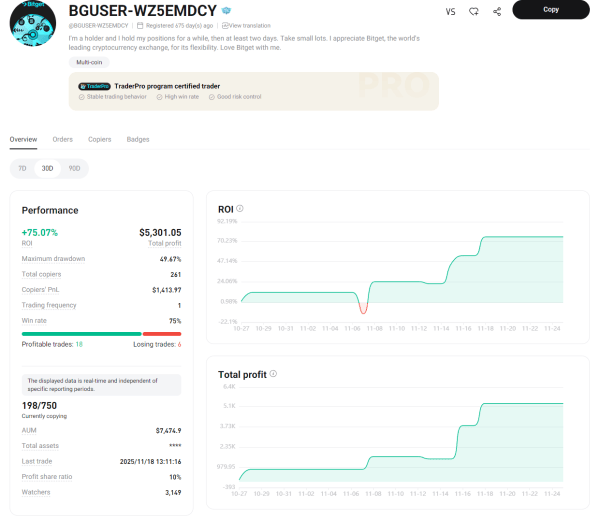Select the 7D time range
This screenshot has height=520, width=600.
[x=23, y=168]
